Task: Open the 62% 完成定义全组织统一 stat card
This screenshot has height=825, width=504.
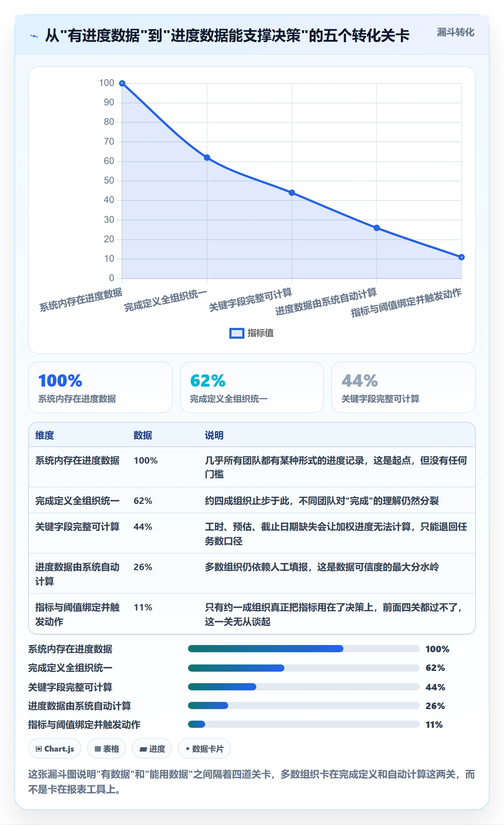Action: point(252,387)
